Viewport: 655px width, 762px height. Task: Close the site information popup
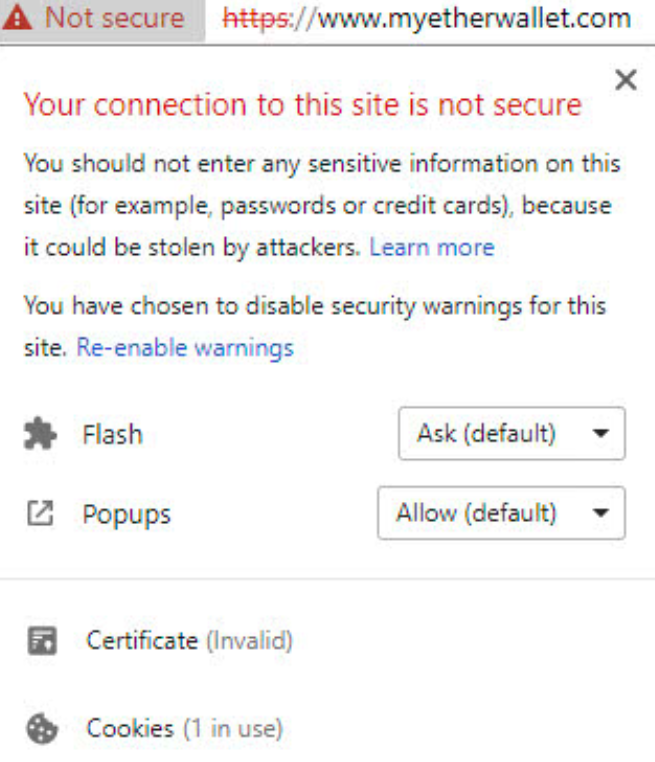[x=626, y=80]
